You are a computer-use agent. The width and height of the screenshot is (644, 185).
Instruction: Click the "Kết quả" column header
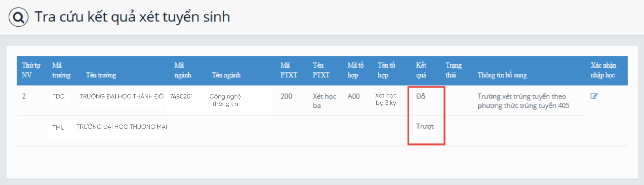pos(421,70)
